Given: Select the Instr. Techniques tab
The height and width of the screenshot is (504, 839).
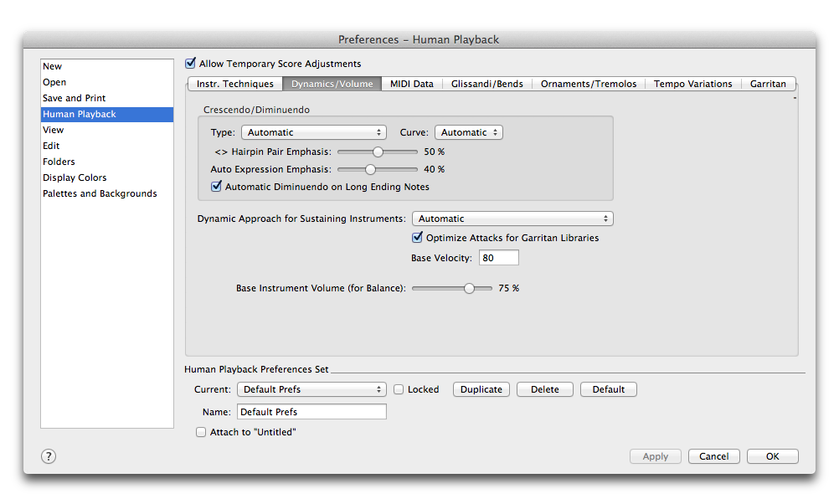Looking at the screenshot, I should (x=234, y=84).
